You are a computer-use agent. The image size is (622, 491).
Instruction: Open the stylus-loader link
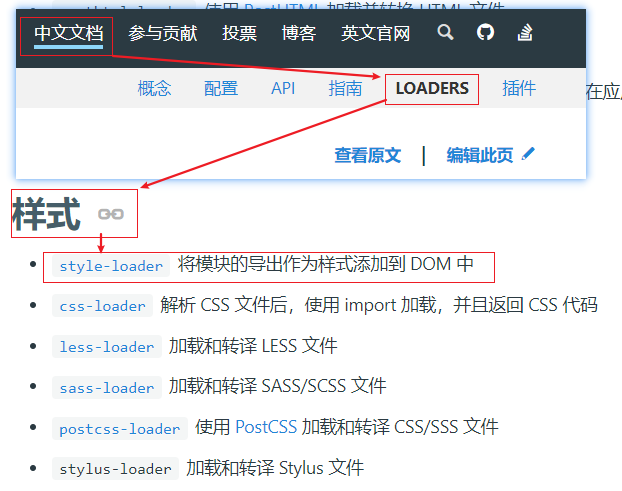115,469
